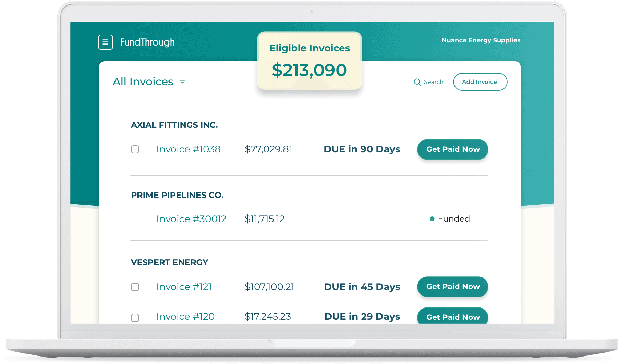The image size is (619, 364).
Task: Click the All Invoices heading
Action: [x=143, y=81]
